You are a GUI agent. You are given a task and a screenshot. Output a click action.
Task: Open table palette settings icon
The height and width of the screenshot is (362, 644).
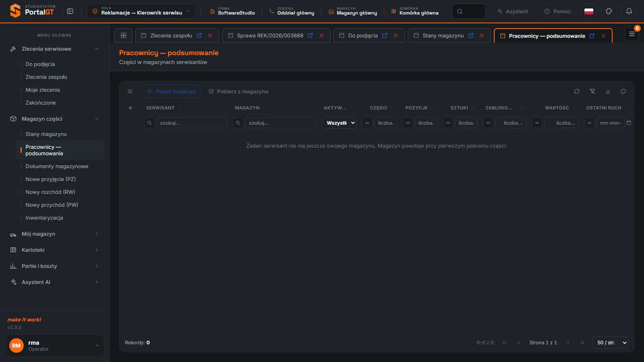pos(623,92)
